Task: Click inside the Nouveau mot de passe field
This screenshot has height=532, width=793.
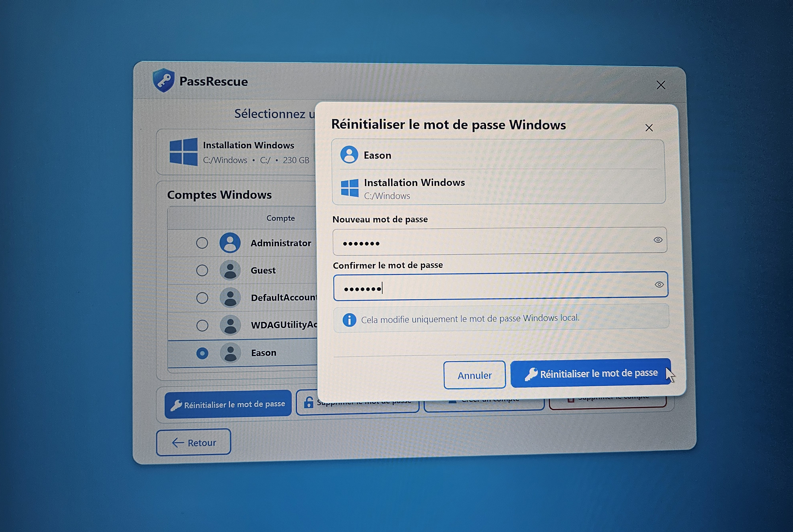Action: pyautogui.click(x=500, y=241)
